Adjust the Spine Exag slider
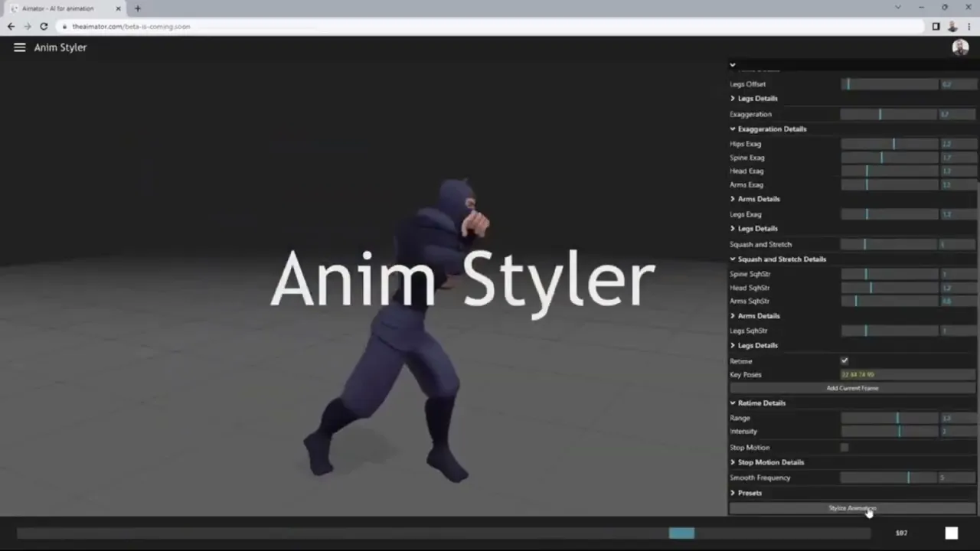980x551 pixels. [890, 158]
